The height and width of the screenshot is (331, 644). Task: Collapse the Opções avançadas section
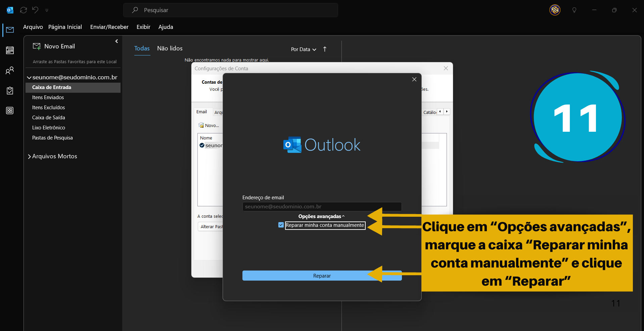321,216
